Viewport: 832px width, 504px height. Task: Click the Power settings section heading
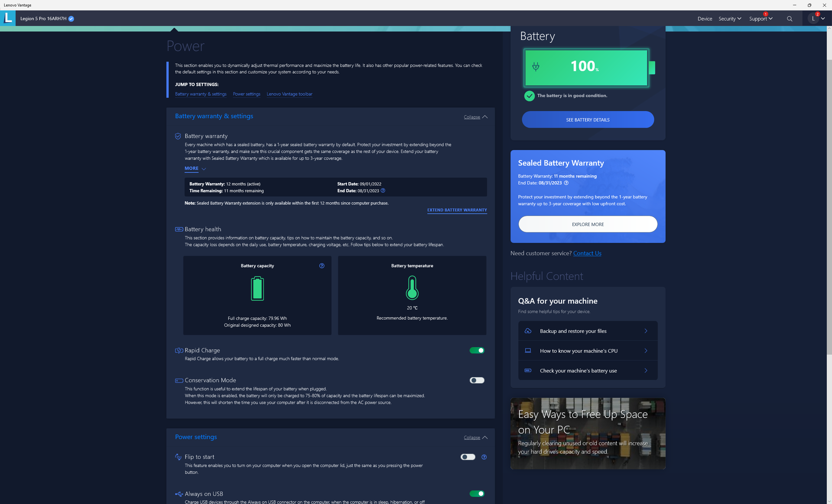tap(196, 437)
